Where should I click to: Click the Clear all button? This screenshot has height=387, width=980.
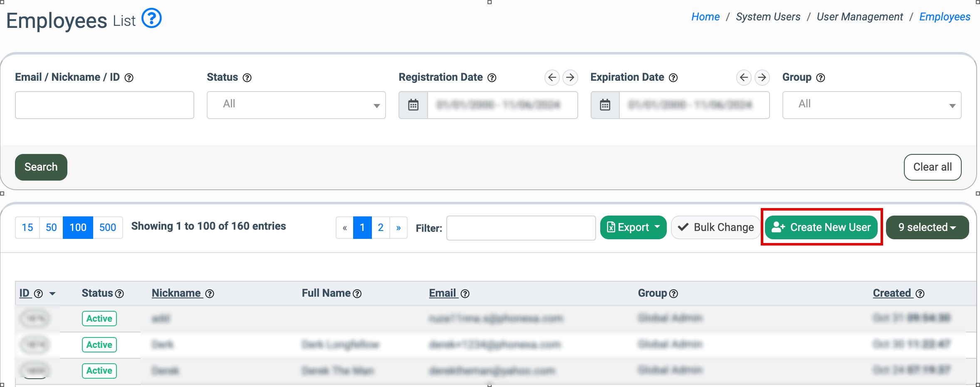tap(932, 167)
